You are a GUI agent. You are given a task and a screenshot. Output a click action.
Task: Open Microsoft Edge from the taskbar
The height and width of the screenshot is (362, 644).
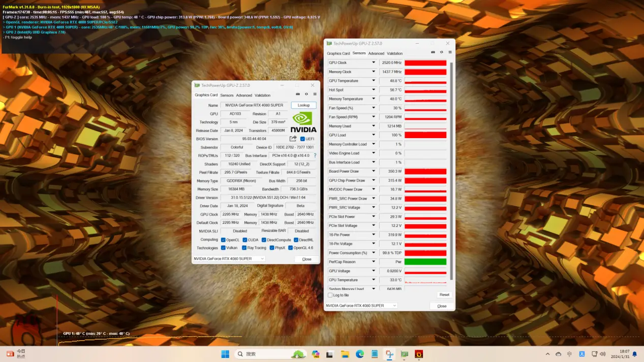click(360, 354)
